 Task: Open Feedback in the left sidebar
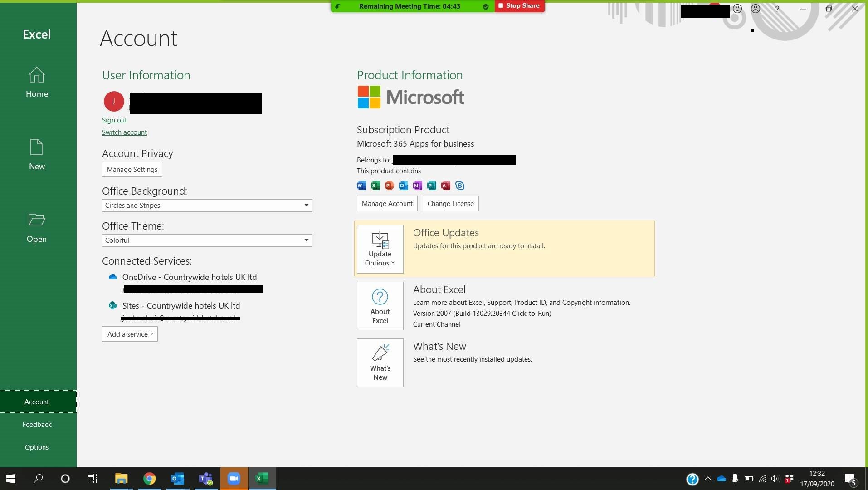37,425
